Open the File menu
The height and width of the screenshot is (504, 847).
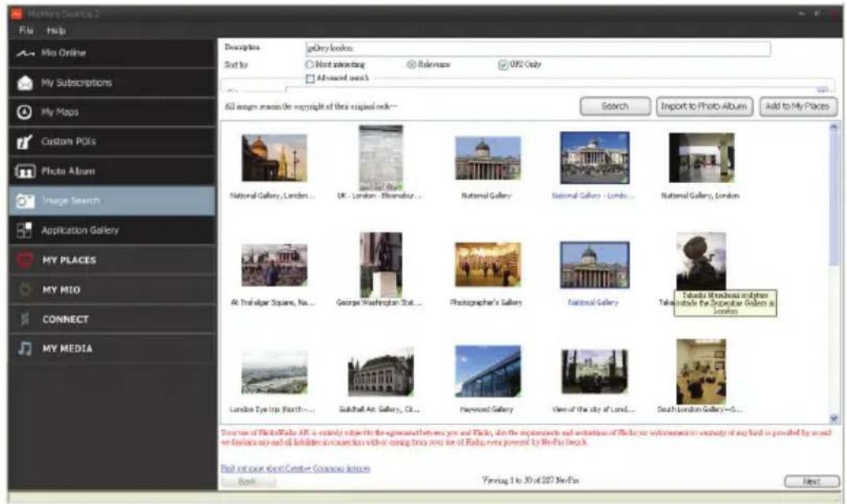[x=26, y=31]
